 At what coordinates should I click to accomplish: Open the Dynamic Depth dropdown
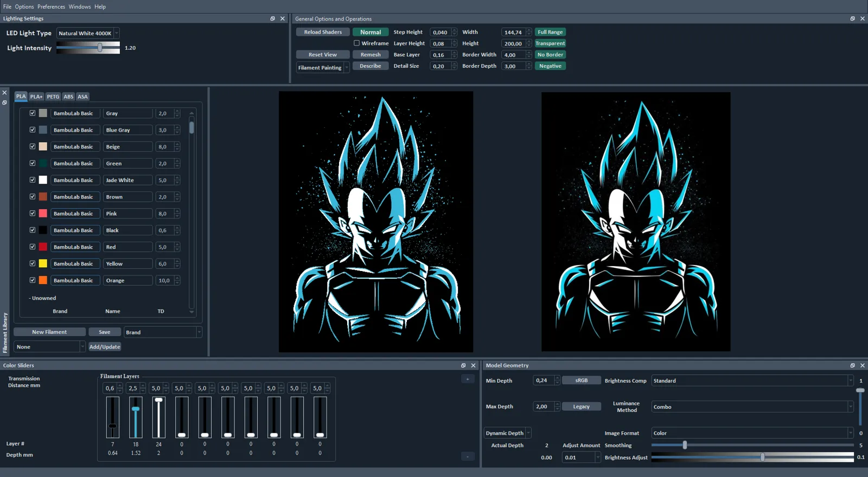pos(508,433)
